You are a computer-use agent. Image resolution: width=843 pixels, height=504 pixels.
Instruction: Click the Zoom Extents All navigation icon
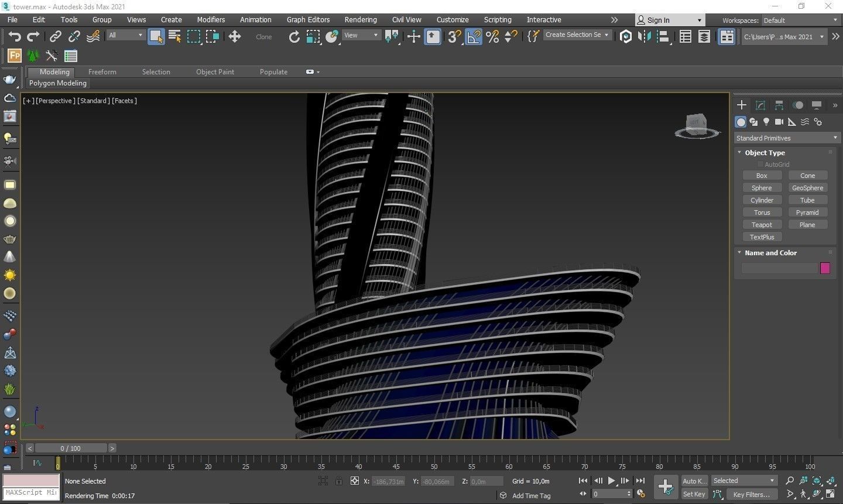830,481
